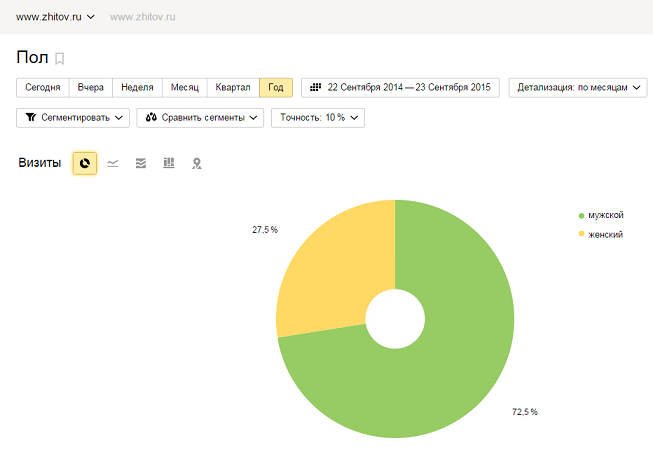Open Детализация: по месяцам dropdown
Image resolution: width=653 pixels, height=450 pixels.
coord(578,88)
